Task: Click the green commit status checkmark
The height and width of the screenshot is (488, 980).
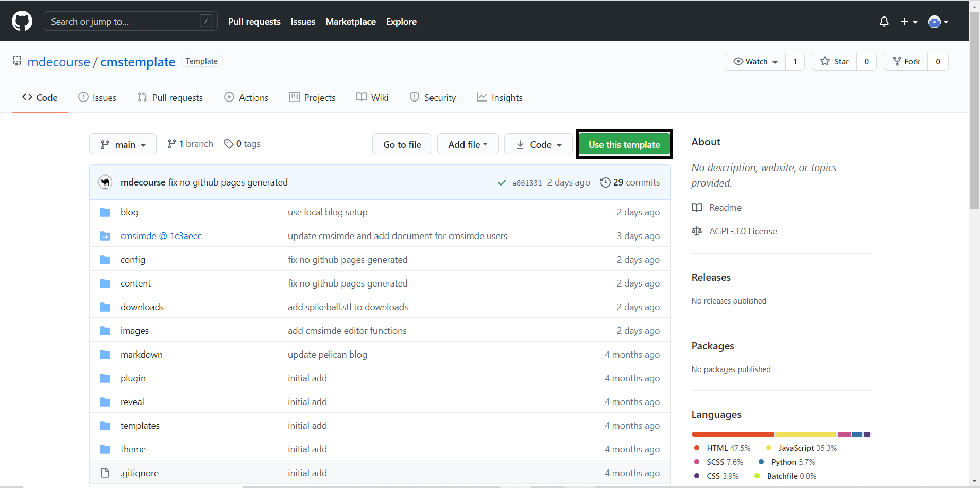Action: [502, 183]
